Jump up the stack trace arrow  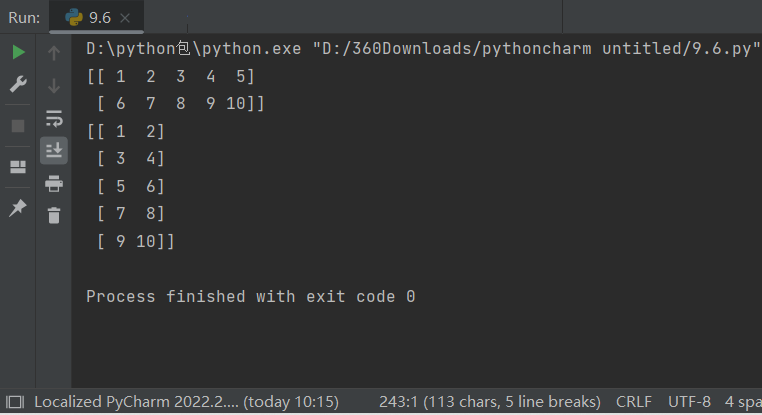[54, 52]
